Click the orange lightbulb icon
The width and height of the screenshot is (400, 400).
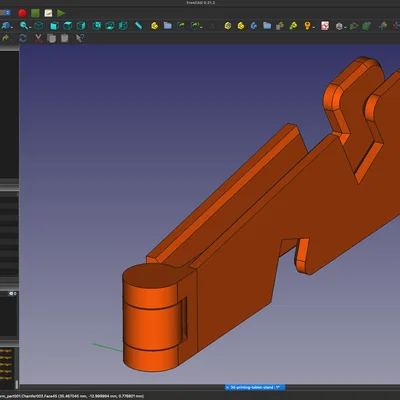coord(307,26)
